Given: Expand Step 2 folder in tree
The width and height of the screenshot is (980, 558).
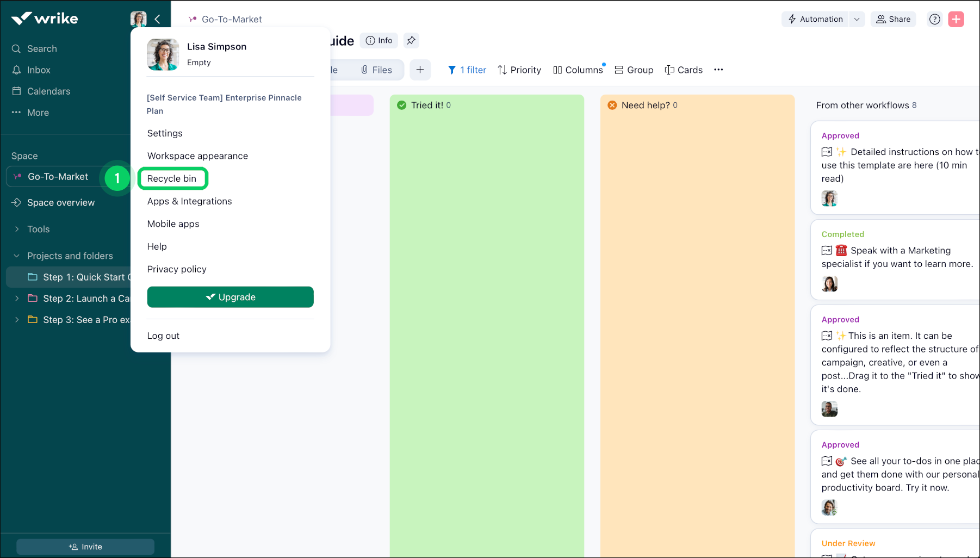Looking at the screenshot, I should (17, 298).
